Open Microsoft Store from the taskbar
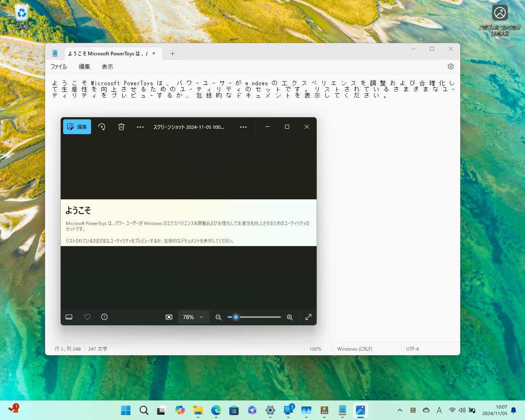The height and width of the screenshot is (420, 525). 234,410
